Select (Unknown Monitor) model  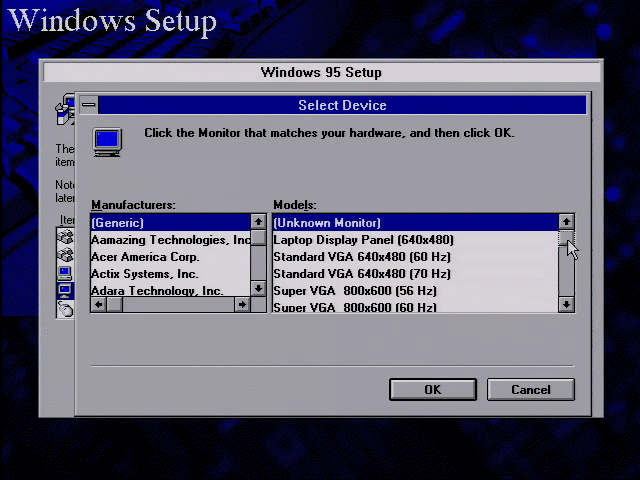[416, 223]
